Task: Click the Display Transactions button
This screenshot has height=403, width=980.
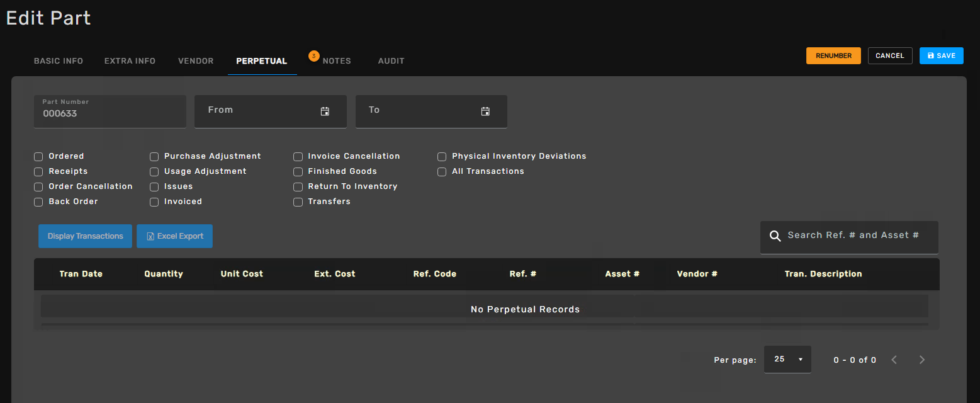Action: pos(86,236)
